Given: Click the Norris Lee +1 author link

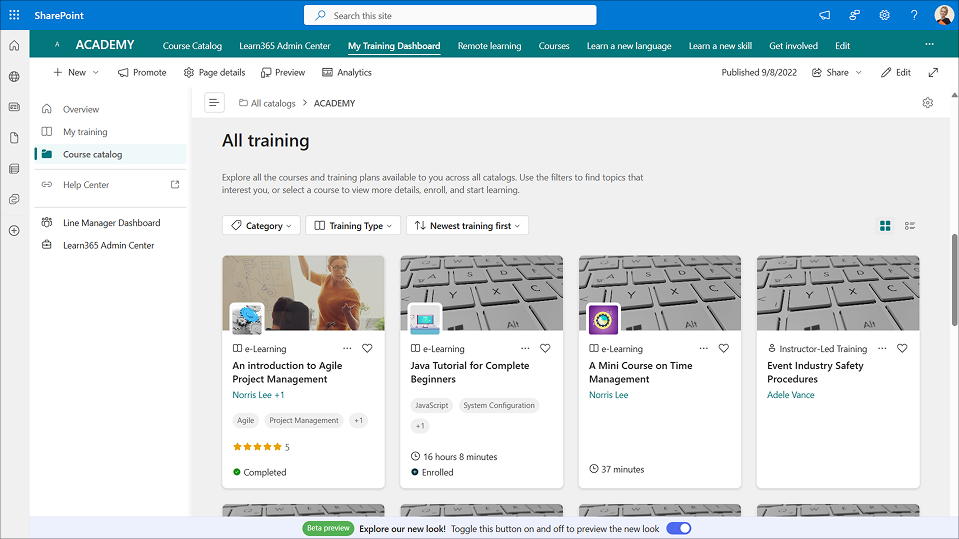Looking at the screenshot, I should pyautogui.click(x=258, y=395).
